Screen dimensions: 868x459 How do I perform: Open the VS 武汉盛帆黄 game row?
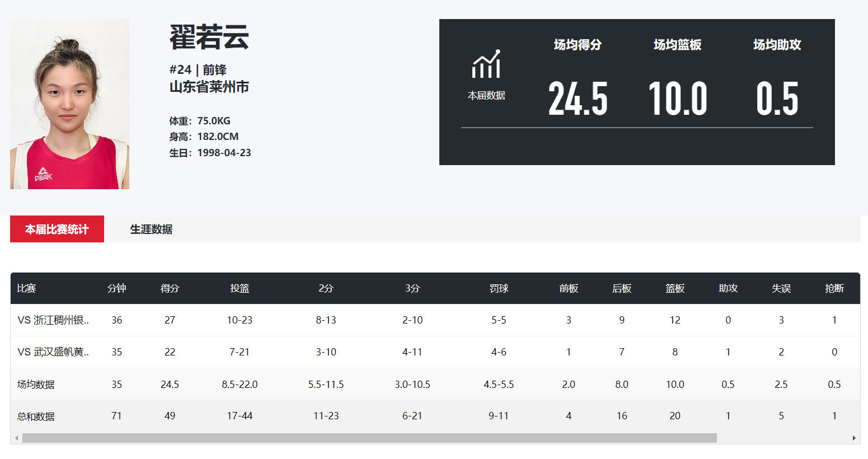coord(53,352)
